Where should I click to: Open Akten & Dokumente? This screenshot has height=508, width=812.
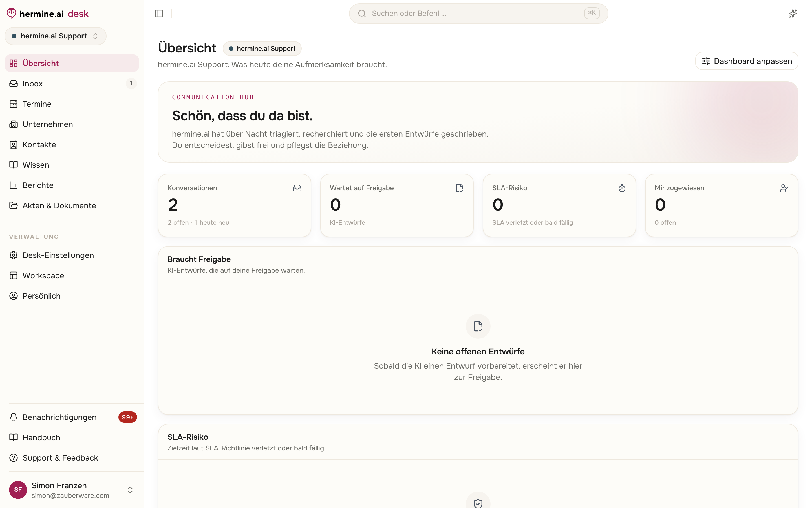coord(72,206)
